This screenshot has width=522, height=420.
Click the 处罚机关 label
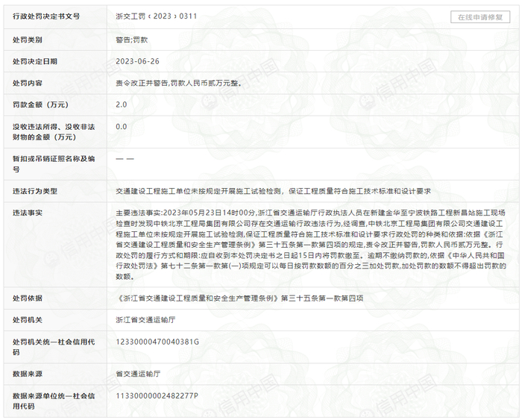[28, 320]
